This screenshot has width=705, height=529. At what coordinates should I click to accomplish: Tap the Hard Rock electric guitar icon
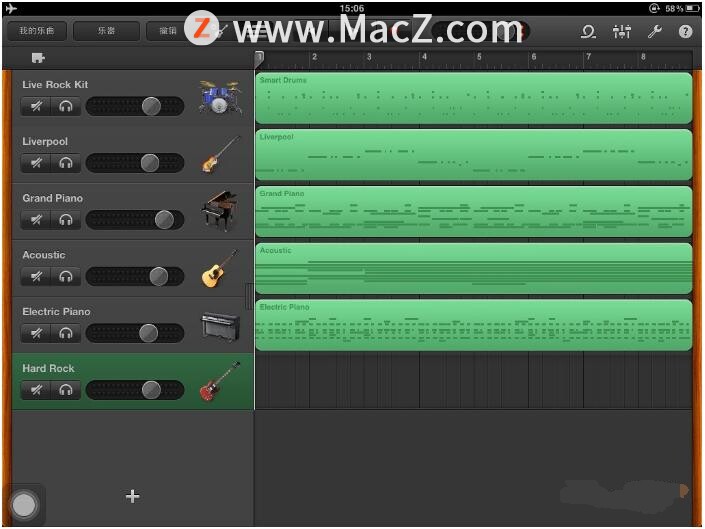point(220,381)
